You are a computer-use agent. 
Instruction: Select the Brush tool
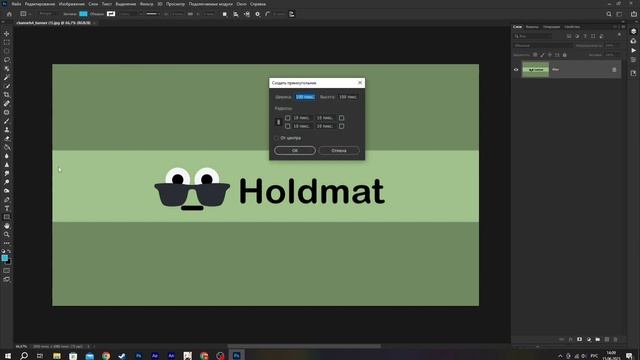[7, 121]
